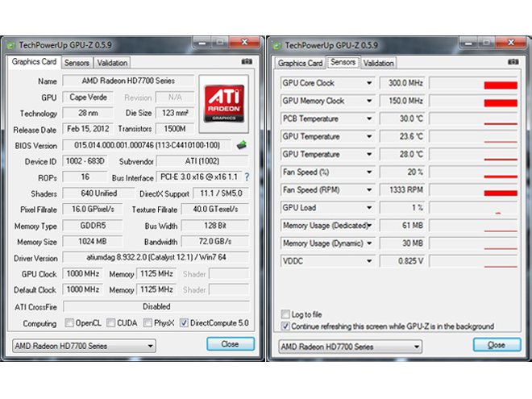Click the 28.0 °C GPU temperature value
The height and width of the screenshot is (399, 532).
point(401,155)
